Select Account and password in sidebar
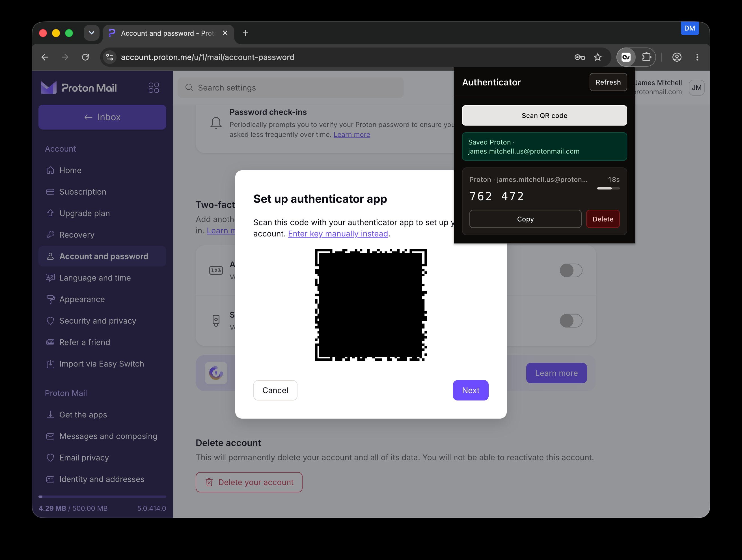Screen dimensions: 742x560 [x=102, y=256]
